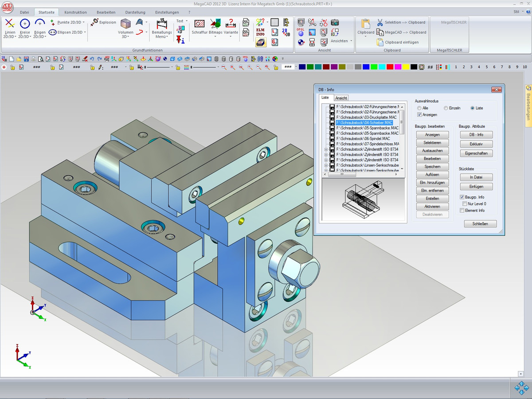The width and height of the screenshot is (532, 399).
Task: Click the Austauschen button
Action: tap(432, 151)
